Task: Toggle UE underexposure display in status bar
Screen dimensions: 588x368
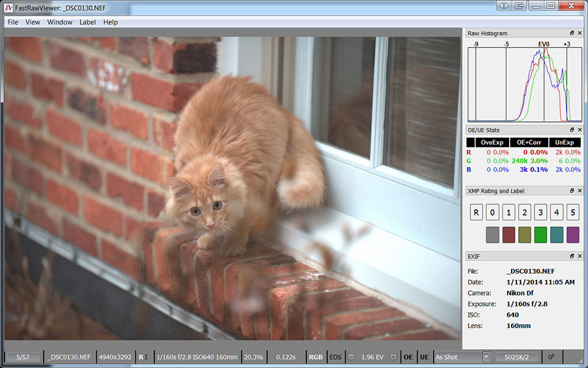Action: (x=424, y=357)
